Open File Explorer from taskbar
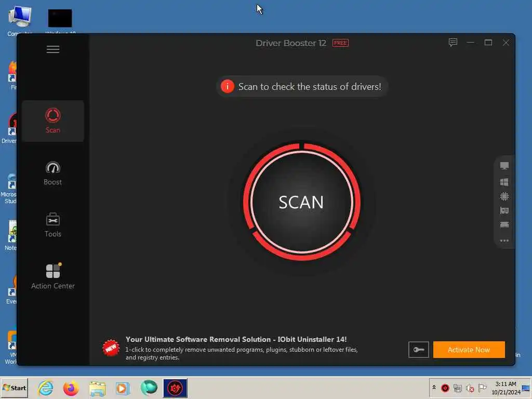Screen dimensions: 532x399 [97, 388]
